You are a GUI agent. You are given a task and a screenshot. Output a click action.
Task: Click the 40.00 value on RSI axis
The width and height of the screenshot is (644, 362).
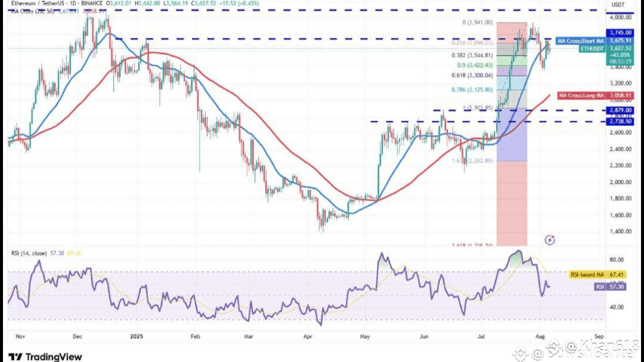617,307
